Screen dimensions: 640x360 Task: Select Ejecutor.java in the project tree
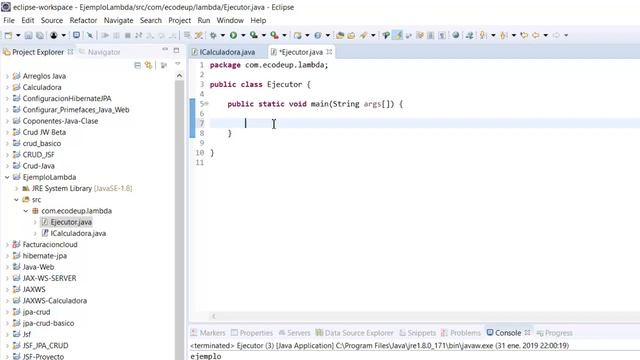(71, 222)
